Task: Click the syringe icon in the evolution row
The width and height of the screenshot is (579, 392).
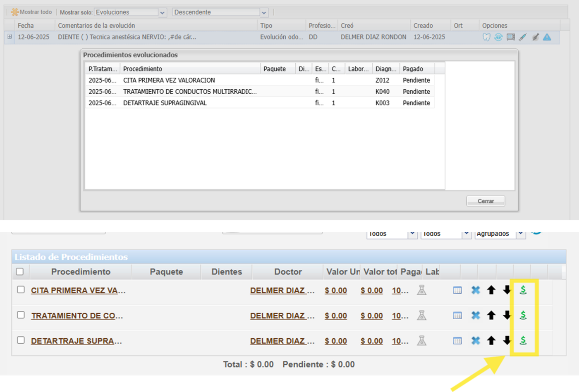Action: [523, 37]
